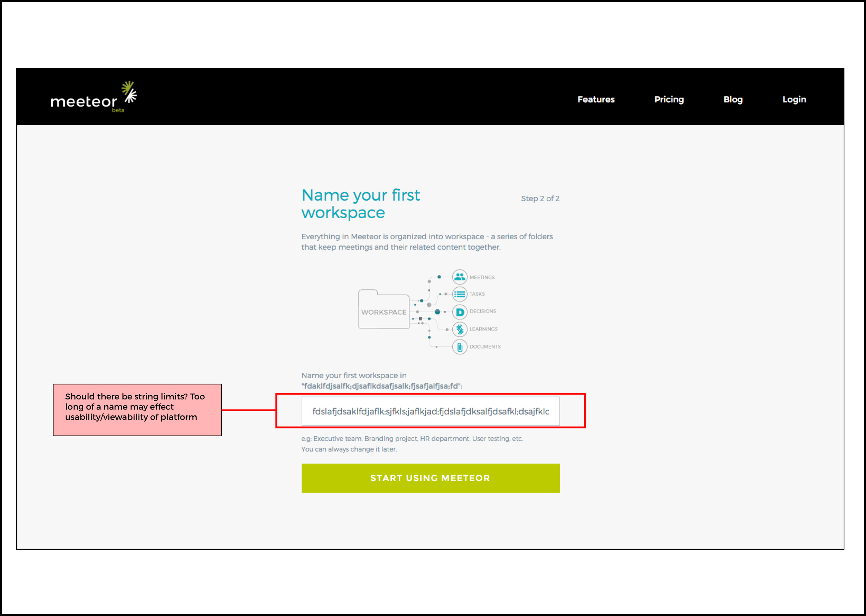Click the DECISIONS label
The image size is (866, 616).
(x=483, y=311)
